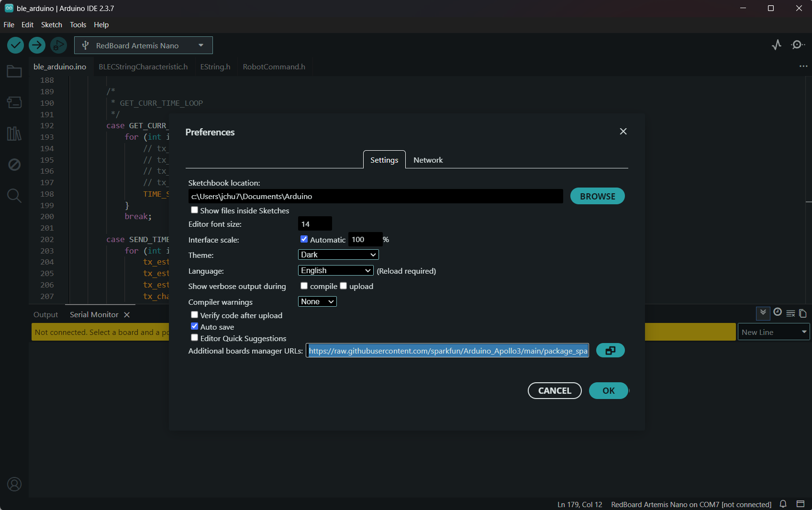Open the Serial Monitor magnifier icon
Image resolution: width=812 pixels, height=510 pixels.
coord(798,45)
